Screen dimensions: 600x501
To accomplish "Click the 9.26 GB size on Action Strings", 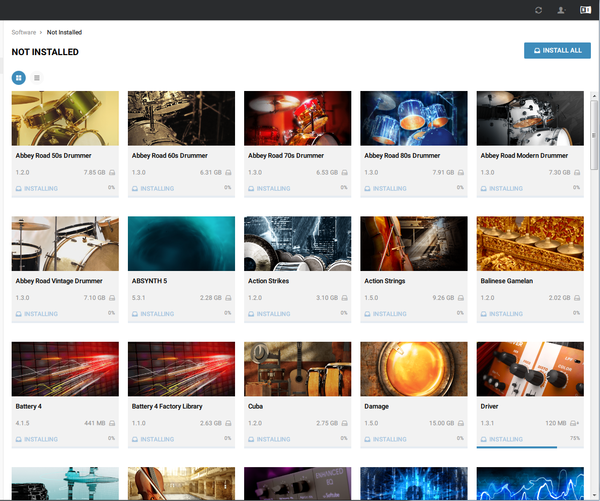I will (443, 298).
